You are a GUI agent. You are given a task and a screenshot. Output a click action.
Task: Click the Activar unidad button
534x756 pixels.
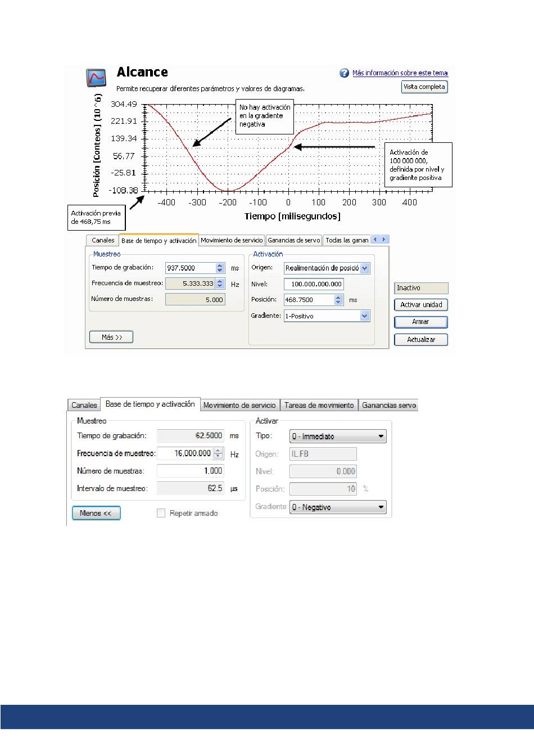click(x=421, y=305)
